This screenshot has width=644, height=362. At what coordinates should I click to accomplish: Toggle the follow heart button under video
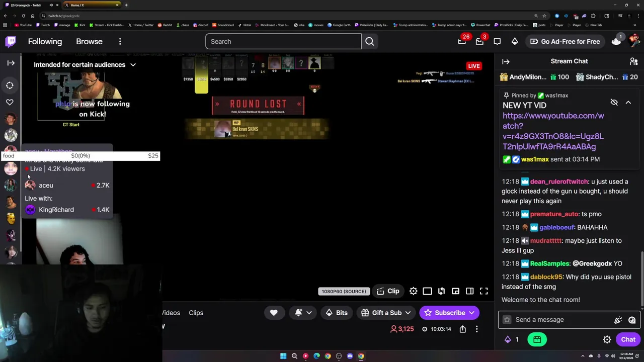274,313
